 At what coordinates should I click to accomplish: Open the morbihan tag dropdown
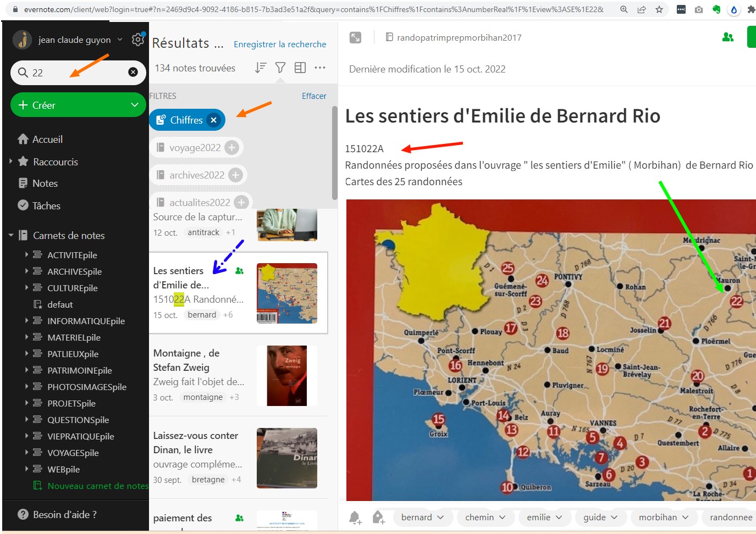(664, 517)
